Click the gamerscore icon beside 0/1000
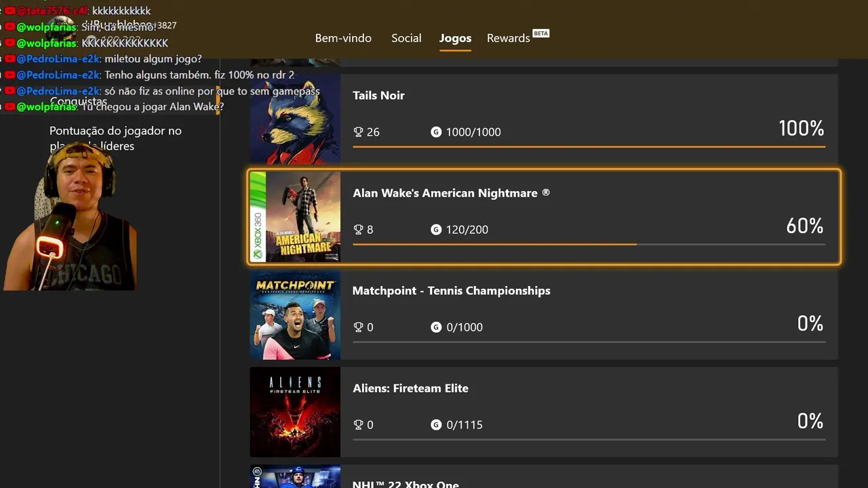 [x=436, y=327]
